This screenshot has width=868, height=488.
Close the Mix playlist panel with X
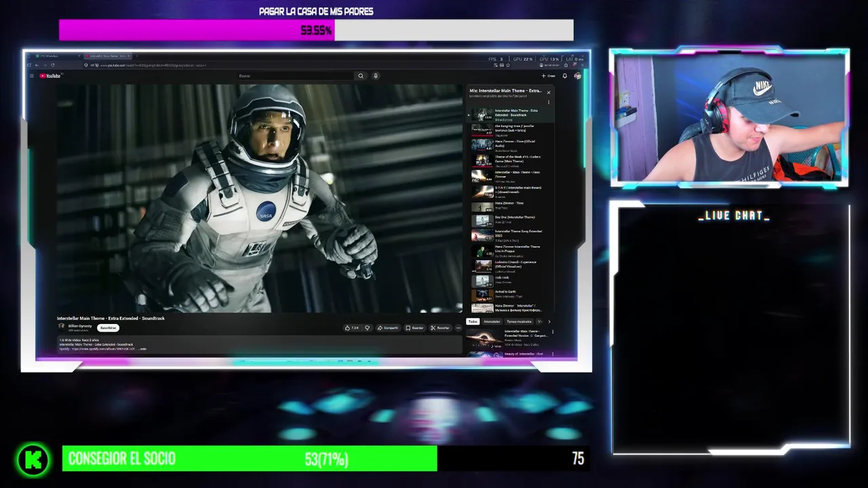coord(549,91)
